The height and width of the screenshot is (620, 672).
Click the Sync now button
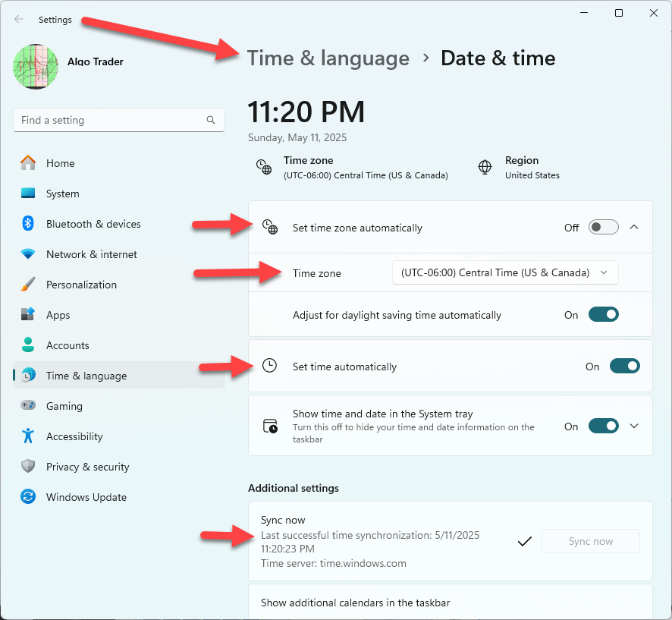591,541
